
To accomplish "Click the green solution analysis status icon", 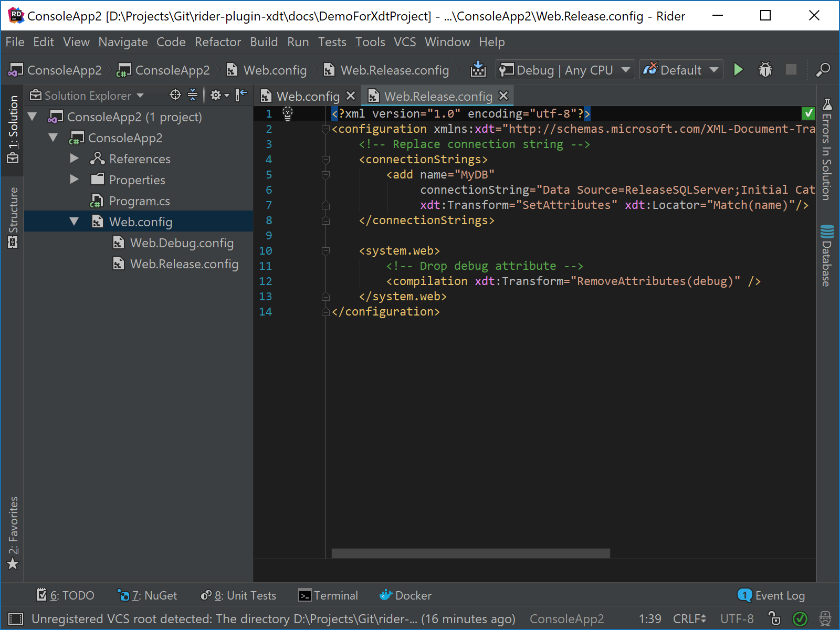I will tap(800, 619).
